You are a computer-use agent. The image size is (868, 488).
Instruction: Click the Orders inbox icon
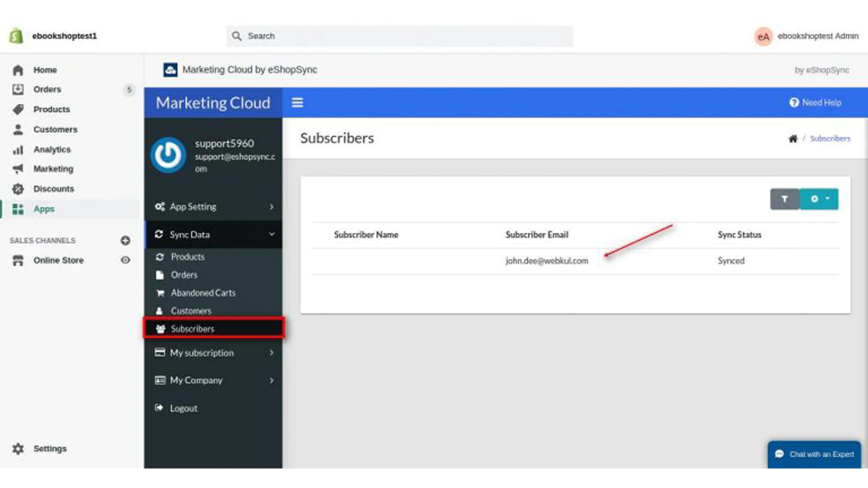click(x=18, y=89)
